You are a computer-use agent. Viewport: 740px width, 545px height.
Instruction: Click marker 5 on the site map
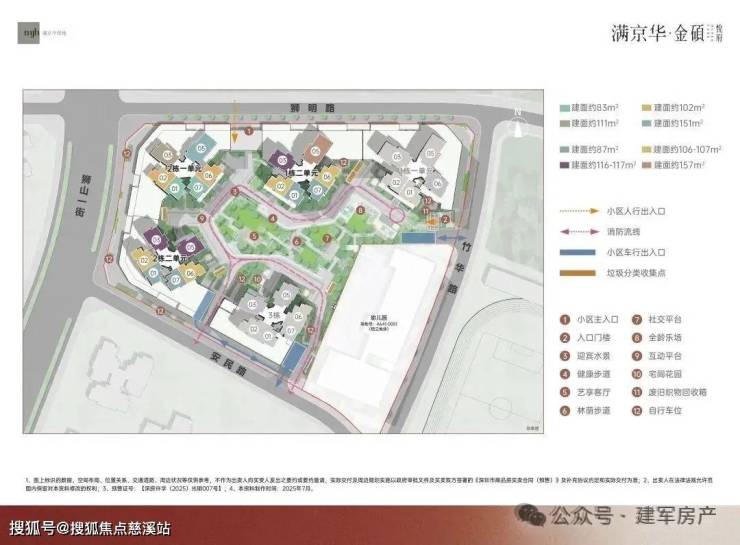(x=254, y=236)
